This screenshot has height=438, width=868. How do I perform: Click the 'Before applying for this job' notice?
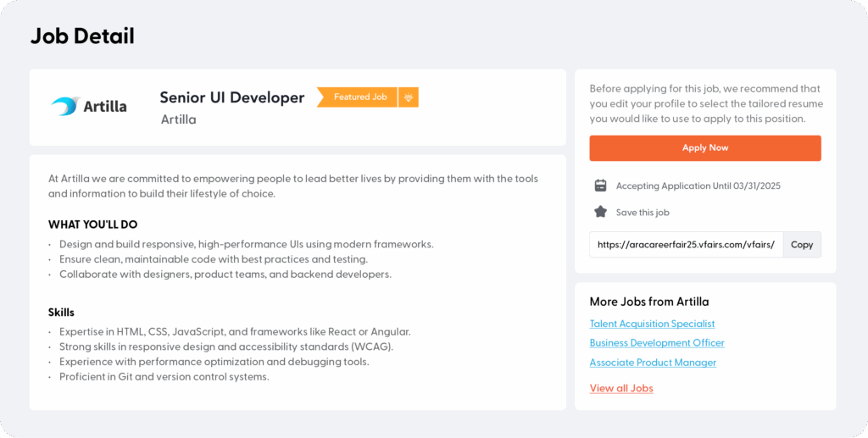coord(706,103)
